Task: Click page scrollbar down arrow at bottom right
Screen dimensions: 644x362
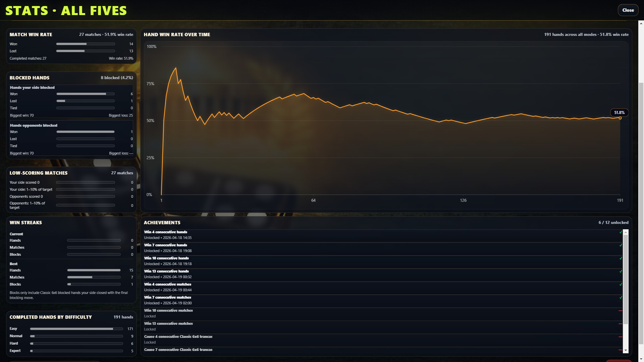Action: 641,359
